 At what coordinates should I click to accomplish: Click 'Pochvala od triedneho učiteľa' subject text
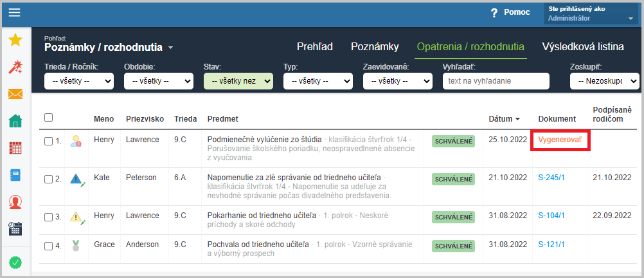[x=258, y=245]
